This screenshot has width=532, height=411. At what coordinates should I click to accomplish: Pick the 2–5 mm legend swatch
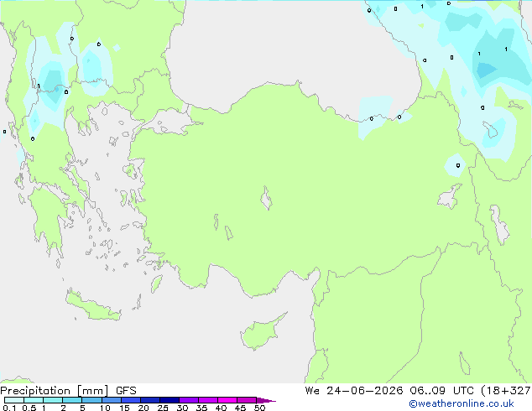tap(72, 400)
